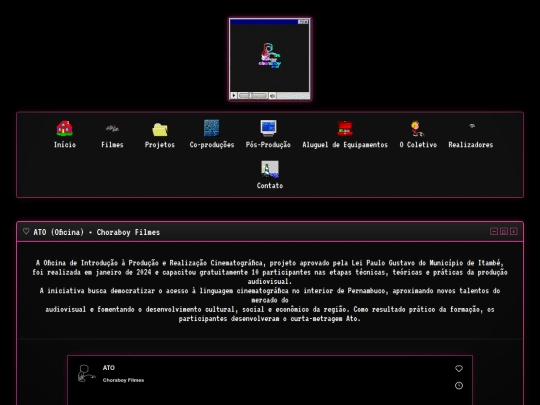Viewport: 540px width, 405px height.
Task: Click the 'audiovisual.' text line
Action: pos(270,281)
